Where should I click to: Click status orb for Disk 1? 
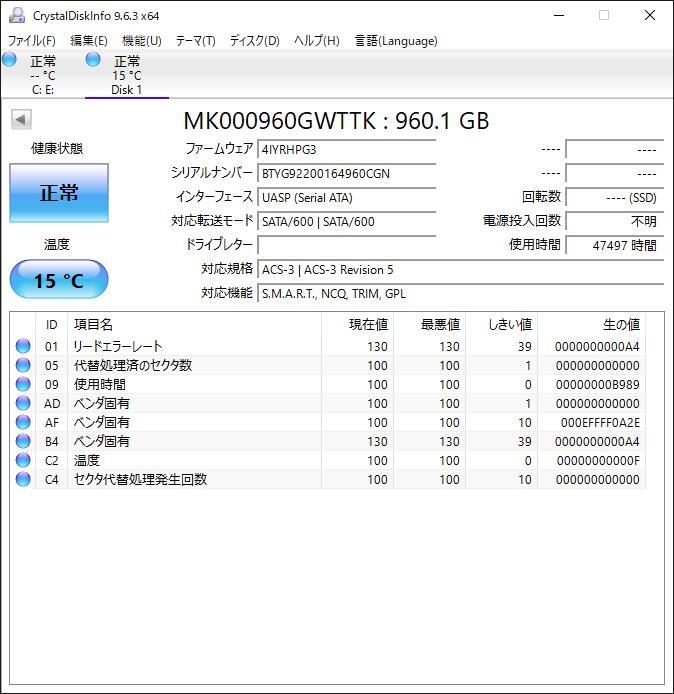93,59
